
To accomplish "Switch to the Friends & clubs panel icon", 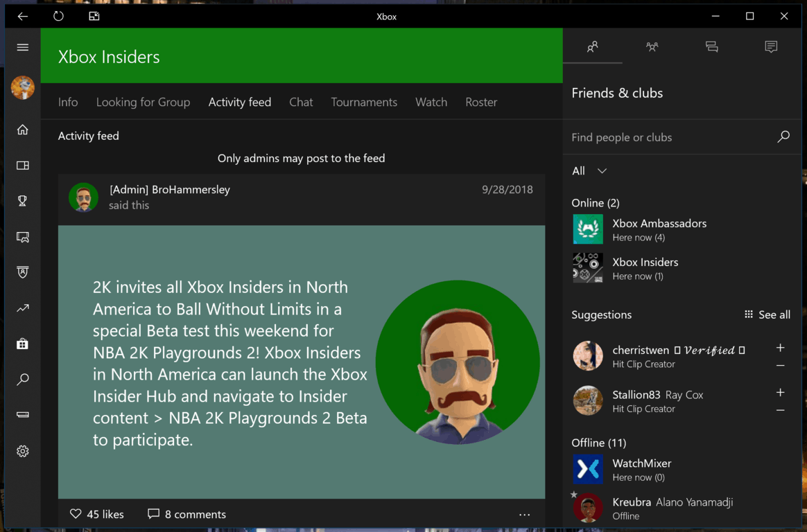I will (592, 47).
